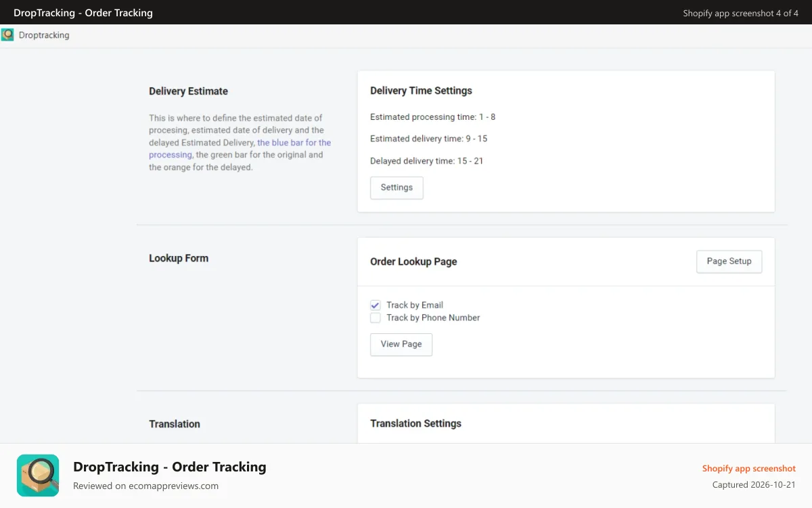Click the Order Lookup Page heading
Screen dimensions: 812x508
pyautogui.click(x=413, y=261)
